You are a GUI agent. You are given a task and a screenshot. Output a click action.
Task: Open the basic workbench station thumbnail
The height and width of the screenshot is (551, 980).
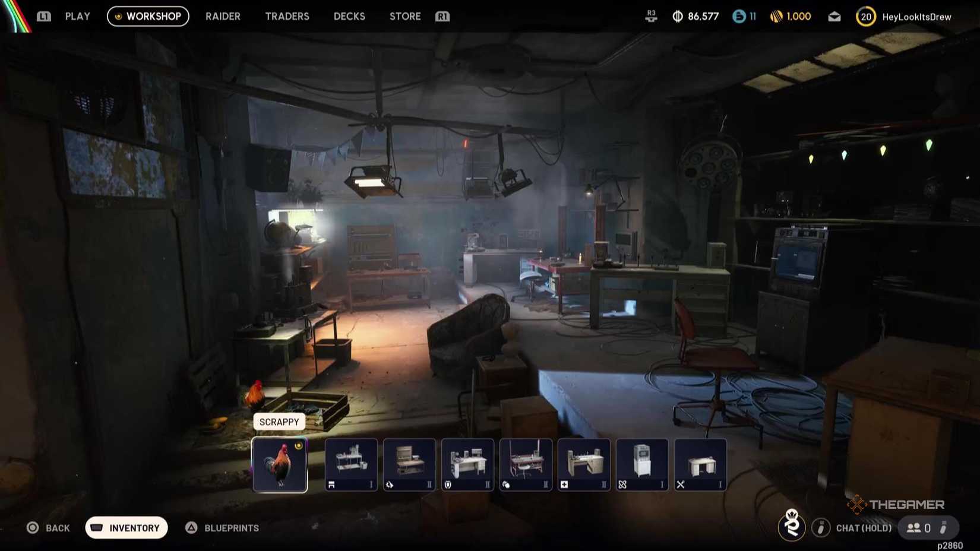[x=351, y=464]
